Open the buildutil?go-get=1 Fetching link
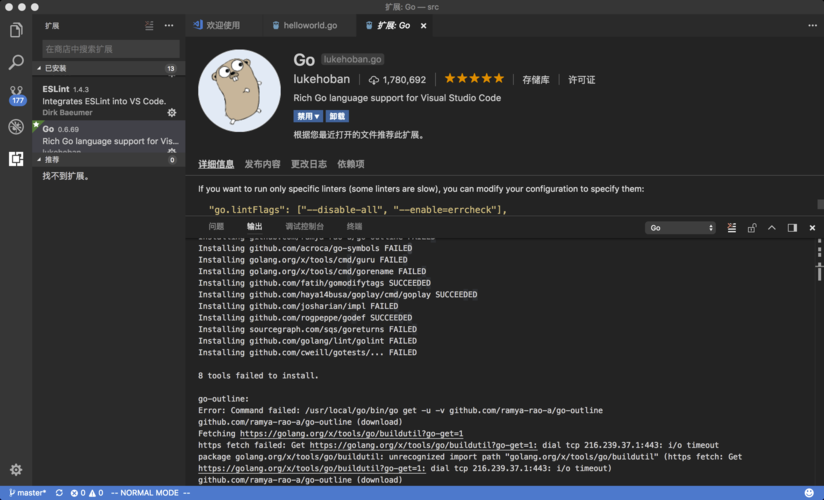The image size is (824, 500). pos(352,434)
